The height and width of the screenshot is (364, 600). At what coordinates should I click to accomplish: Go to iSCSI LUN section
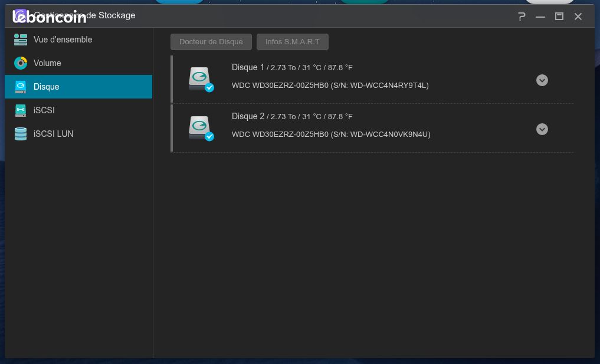[78, 134]
